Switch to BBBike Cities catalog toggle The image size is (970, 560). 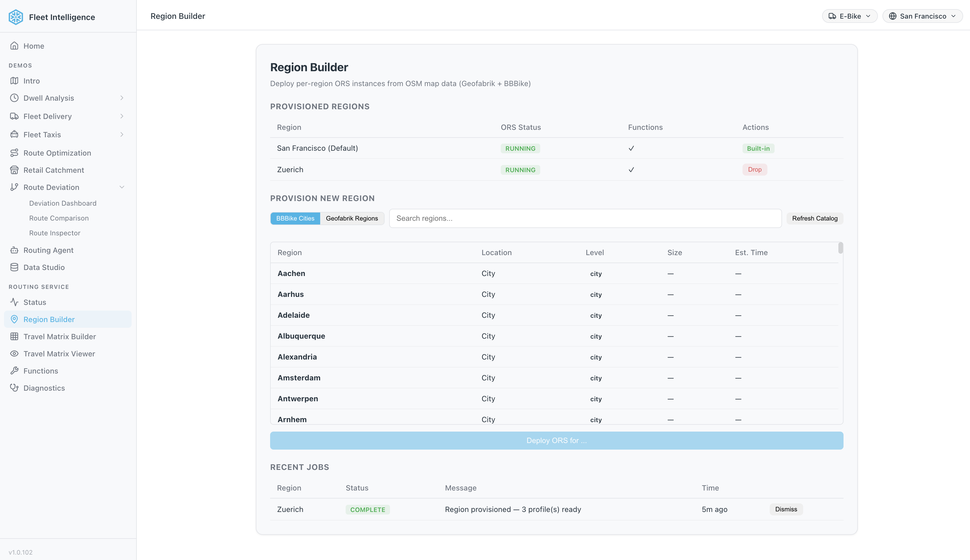(295, 218)
